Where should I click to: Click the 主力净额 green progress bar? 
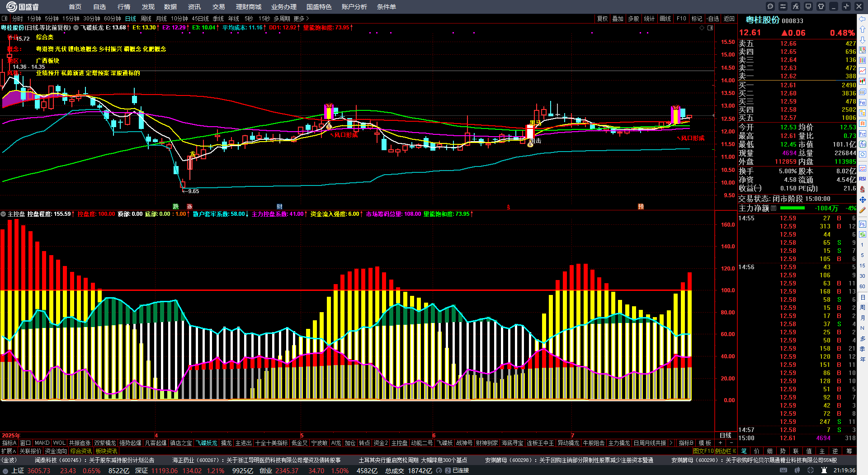[793, 208]
